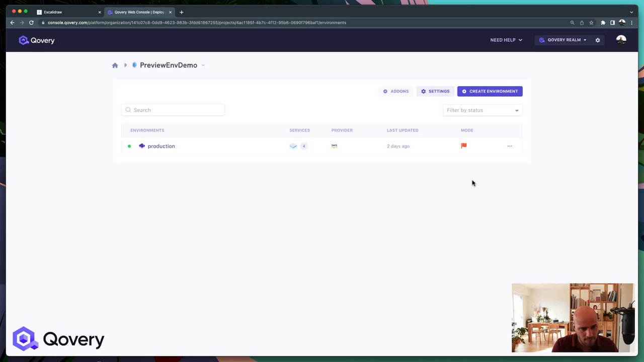The width and height of the screenshot is (644, 362).
Task: Open organization settings gear in header
Action: click(598, 40)
